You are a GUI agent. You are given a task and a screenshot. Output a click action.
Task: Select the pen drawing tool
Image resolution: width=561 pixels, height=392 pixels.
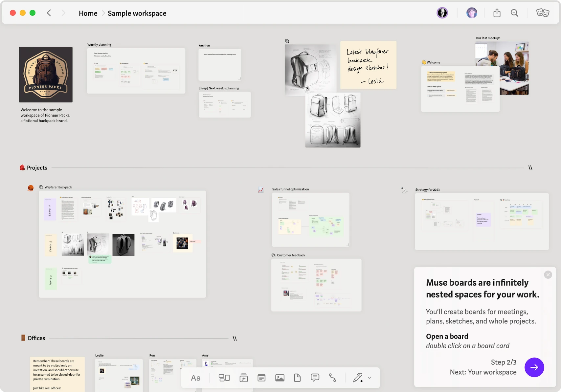pos(357,378)
